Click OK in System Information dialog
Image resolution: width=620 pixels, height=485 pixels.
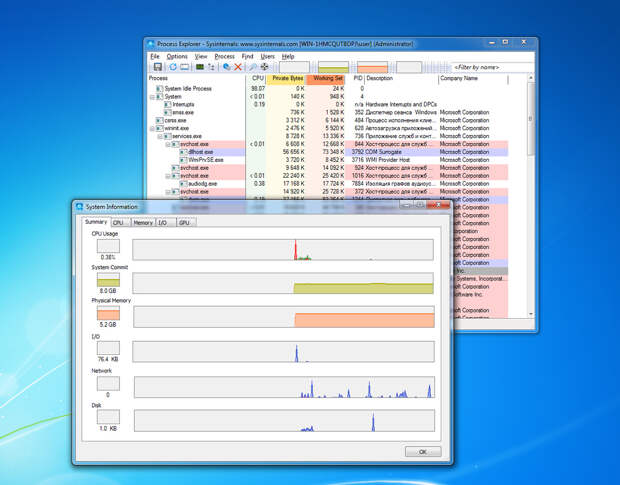[x=423, y=452]
